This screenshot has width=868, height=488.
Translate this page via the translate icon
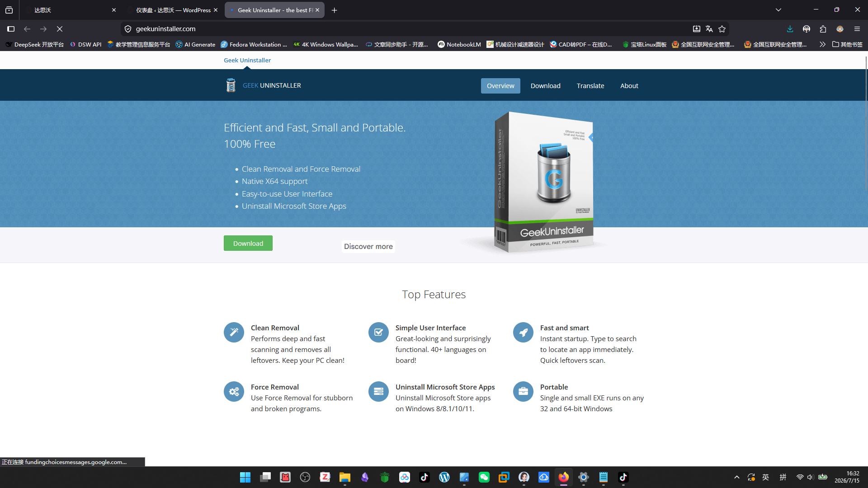click(x=709, y=29)
